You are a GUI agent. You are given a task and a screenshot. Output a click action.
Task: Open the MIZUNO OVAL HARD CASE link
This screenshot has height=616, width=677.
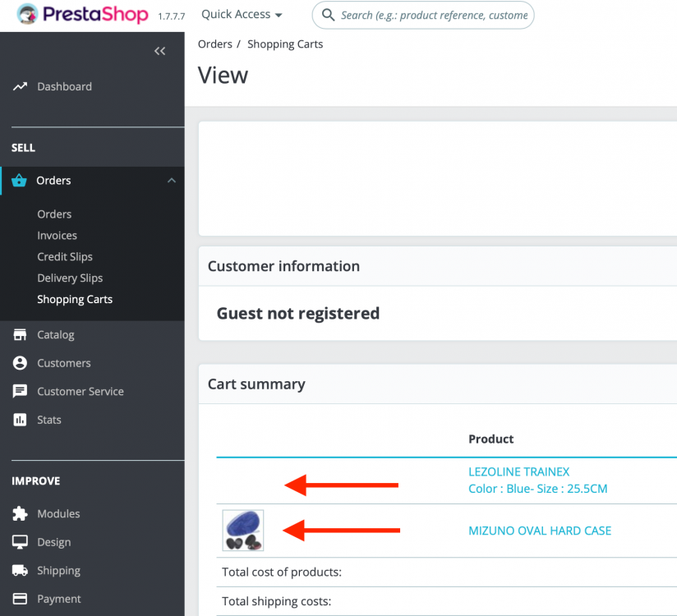click(540, 531)
